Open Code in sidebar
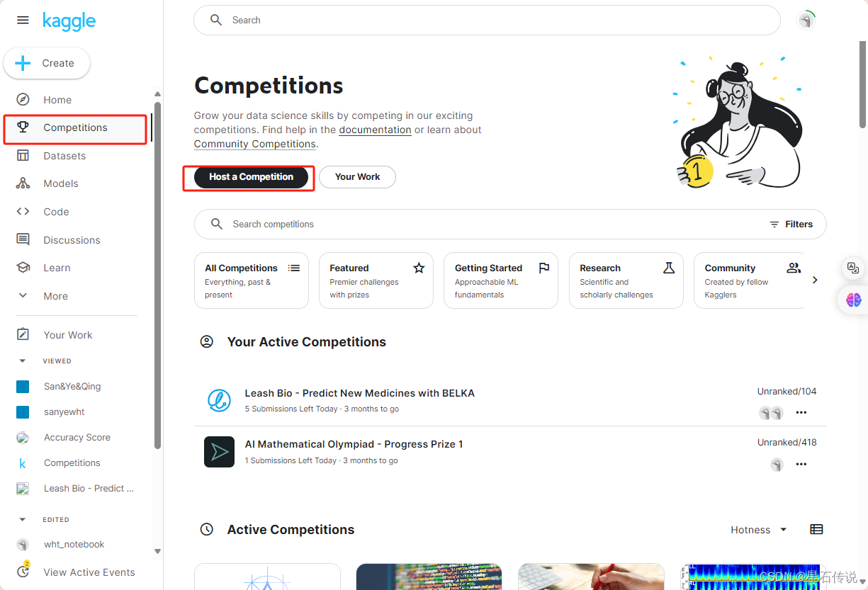868x590 pixels. pyautogui.click(x=56, y=212)
